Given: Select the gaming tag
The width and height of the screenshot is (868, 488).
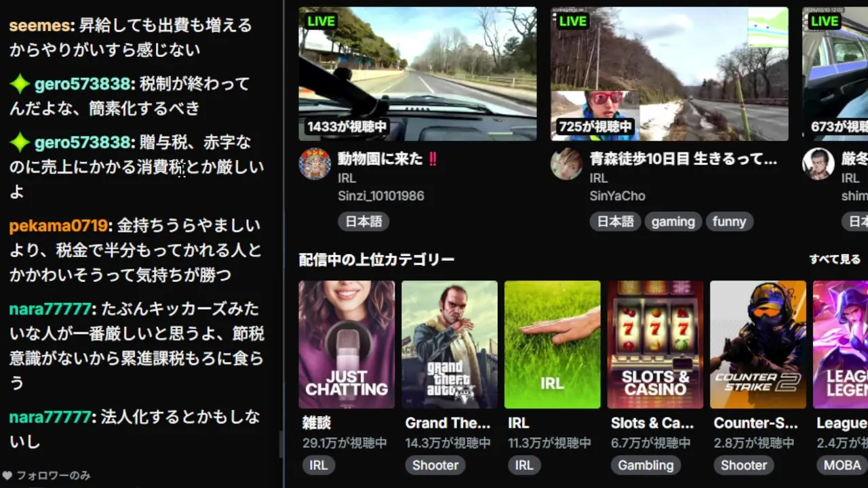Looking at the screenshot, I should click(673, 222).
